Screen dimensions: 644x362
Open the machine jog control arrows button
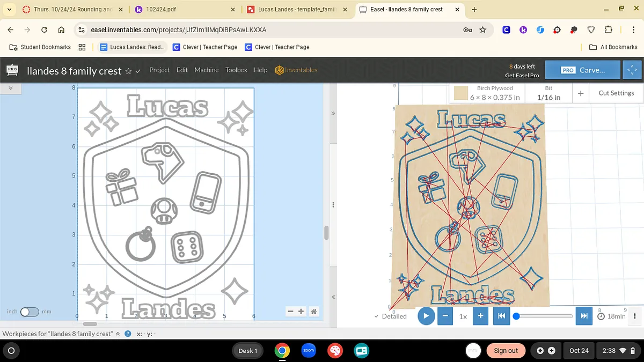[x=632, y=70]
